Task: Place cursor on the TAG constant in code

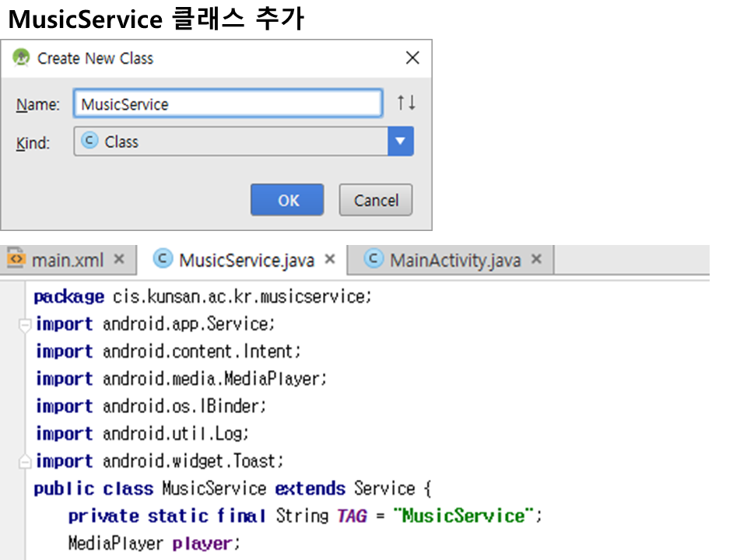Action: 352,516
